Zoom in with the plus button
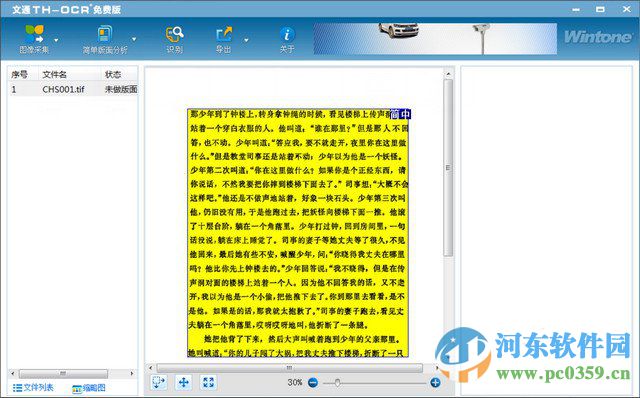Viewport: 640px width, 398px height. pyautogui.click(x=435, y=382)
